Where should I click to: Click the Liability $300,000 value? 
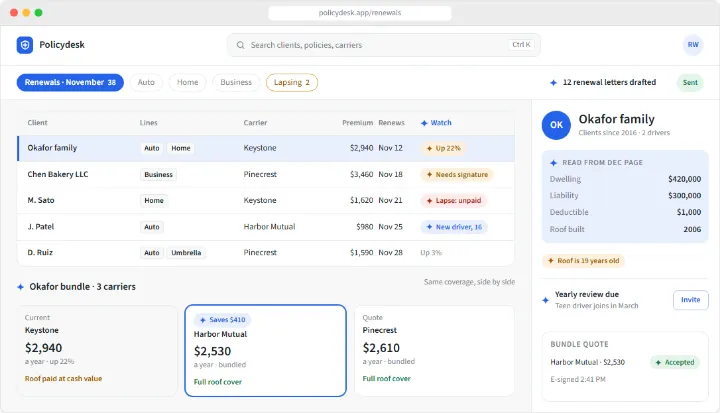[685, 196]
